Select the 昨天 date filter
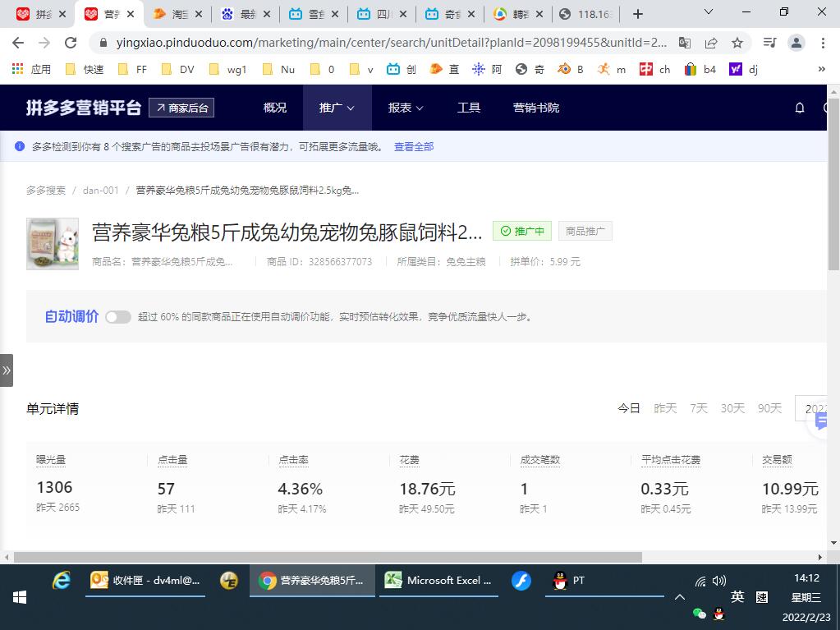This screenshot has height=630, width=840. click(665, 409)
